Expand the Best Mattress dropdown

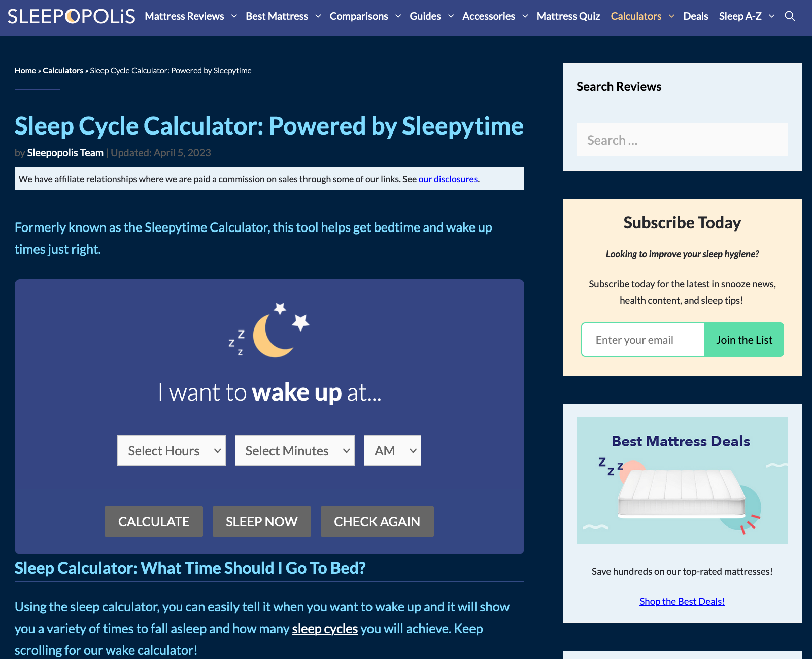click(277, 16)
